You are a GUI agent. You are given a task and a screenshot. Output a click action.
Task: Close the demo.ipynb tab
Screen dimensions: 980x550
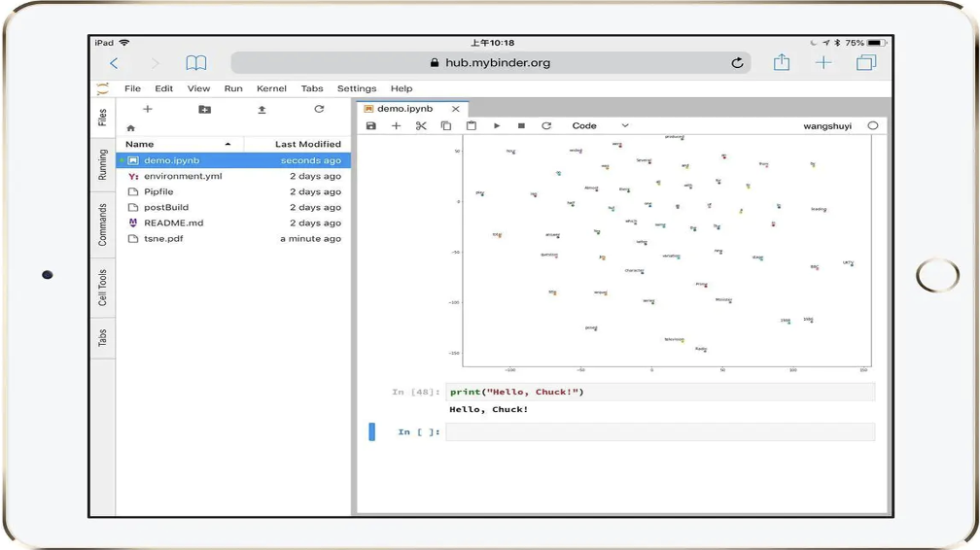pyautogui.click(x=456, y=109)
